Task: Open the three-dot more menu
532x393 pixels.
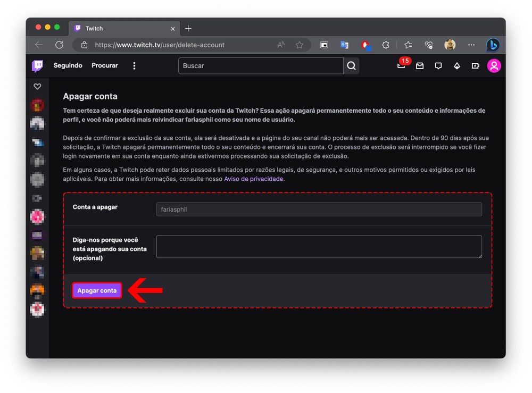Action: [x=135, y=66]
